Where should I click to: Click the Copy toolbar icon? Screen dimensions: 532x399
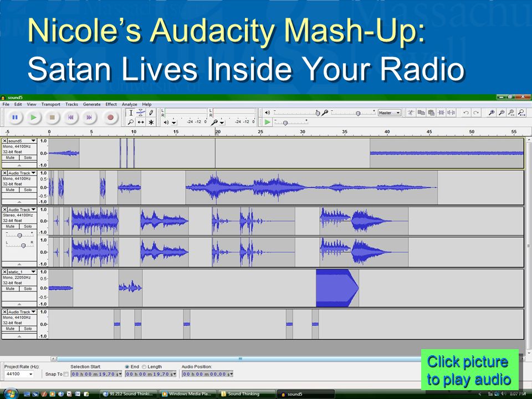coord(421,112)
